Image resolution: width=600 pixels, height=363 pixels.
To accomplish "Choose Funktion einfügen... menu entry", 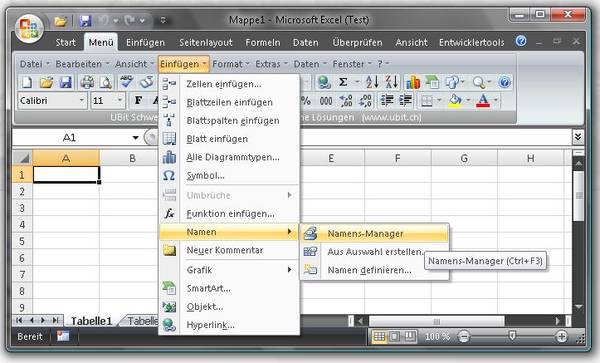I will pos(229,213).
